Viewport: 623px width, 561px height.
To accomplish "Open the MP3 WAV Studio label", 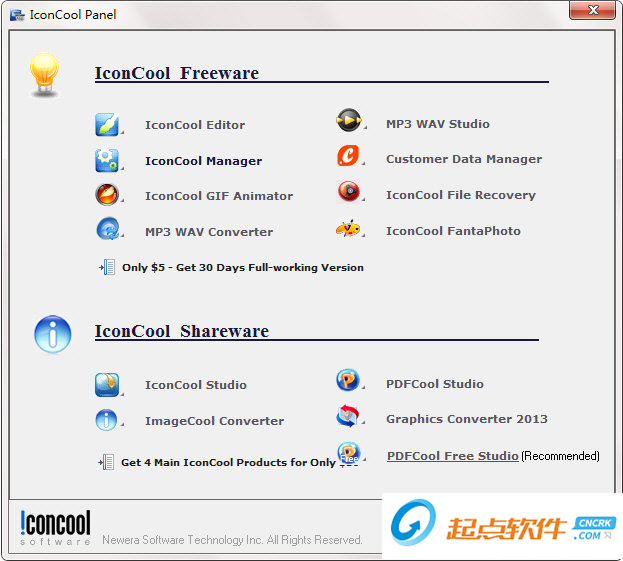I will coord(438,124).
